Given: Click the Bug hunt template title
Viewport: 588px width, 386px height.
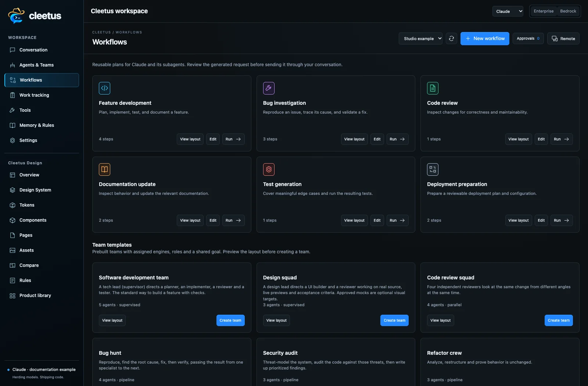Looking at the screenshot, I should tap(110, 353).
